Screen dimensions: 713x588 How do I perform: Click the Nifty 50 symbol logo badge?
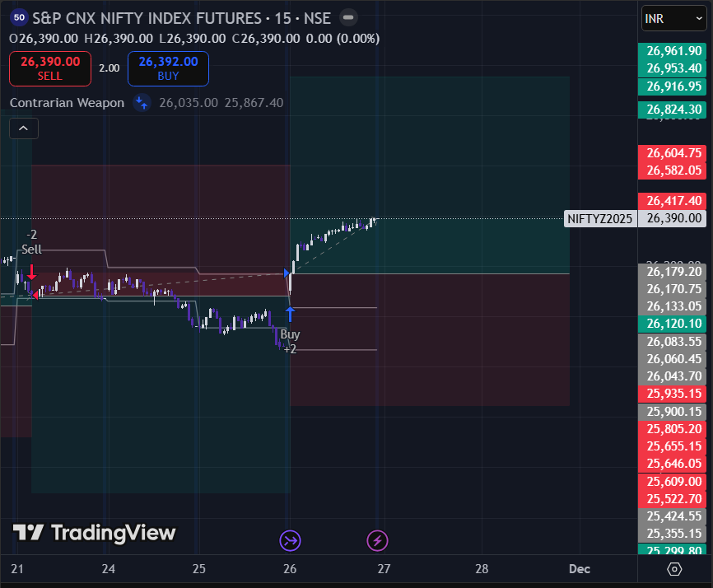coord(19,18)
